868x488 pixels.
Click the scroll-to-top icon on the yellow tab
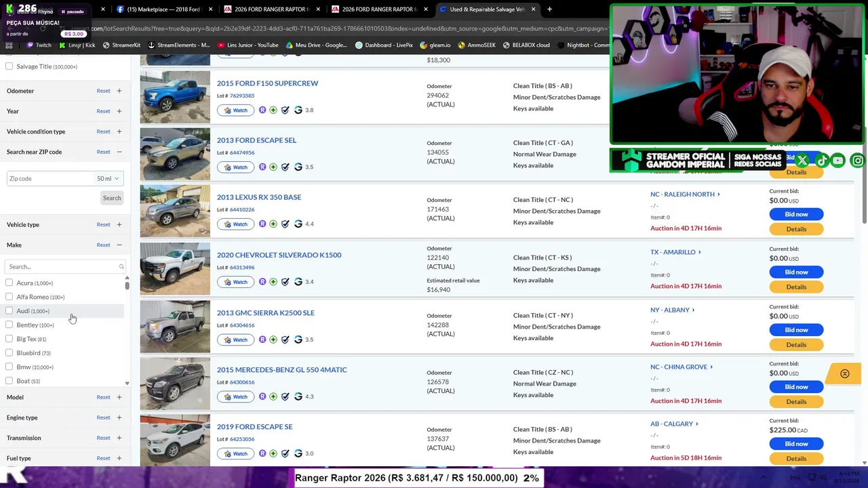tap(845, 373)
